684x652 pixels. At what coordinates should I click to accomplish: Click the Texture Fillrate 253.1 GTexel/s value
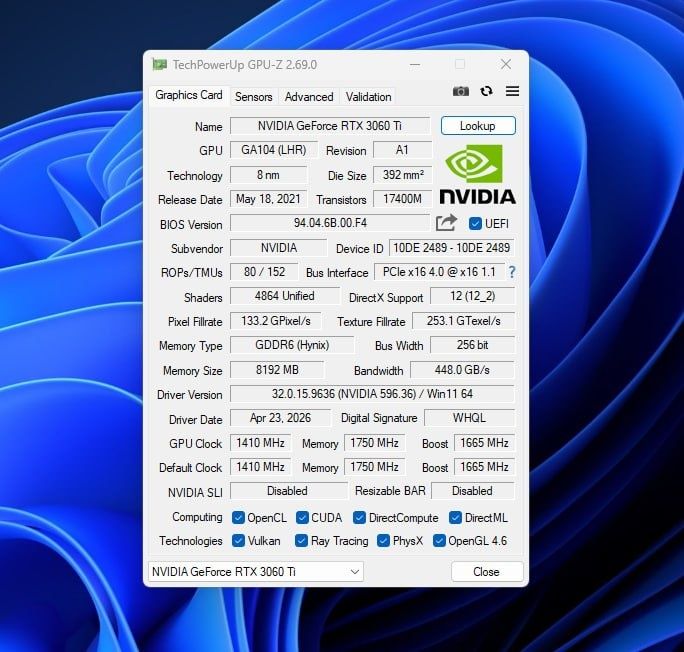(x=463, y=321)
